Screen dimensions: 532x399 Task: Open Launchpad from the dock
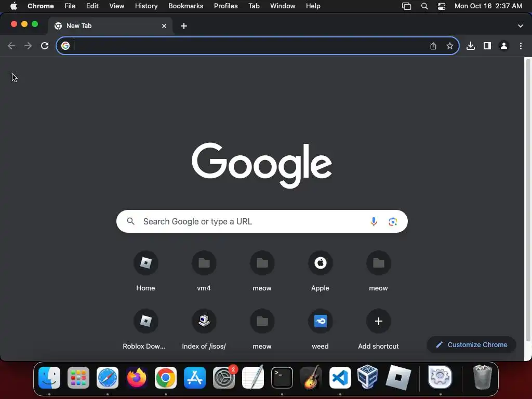pos(78,378)
